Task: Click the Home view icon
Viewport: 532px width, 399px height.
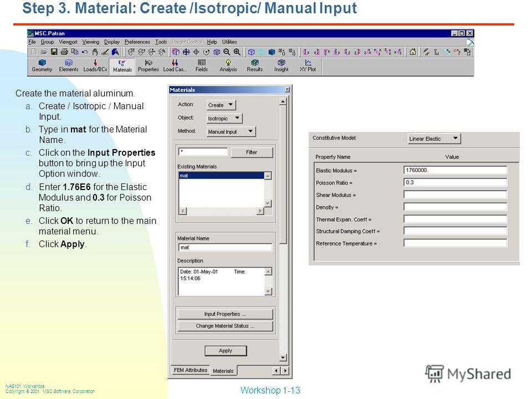Action: (412, 52)
